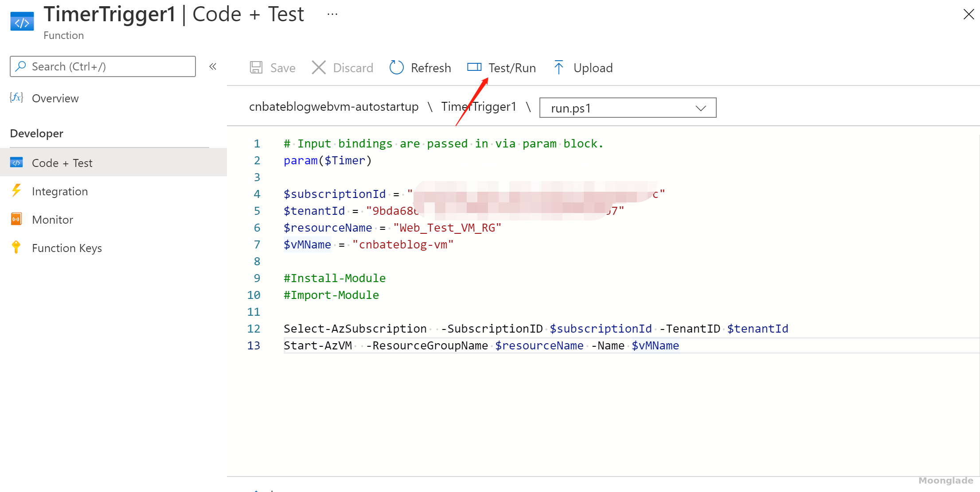Image resolution: width=980 pixels, height=492 pixels.
Task: Collapse the sidebar with double chevron
Action: coord(213,66)
